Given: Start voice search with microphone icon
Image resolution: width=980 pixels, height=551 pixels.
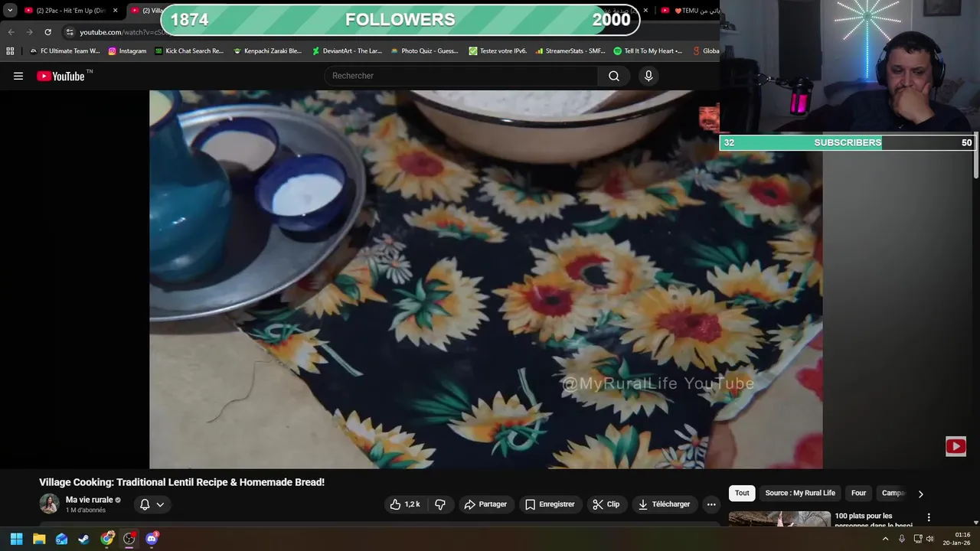Looking at the screenshot, I should pyautogui.click(x=648, y=76).
